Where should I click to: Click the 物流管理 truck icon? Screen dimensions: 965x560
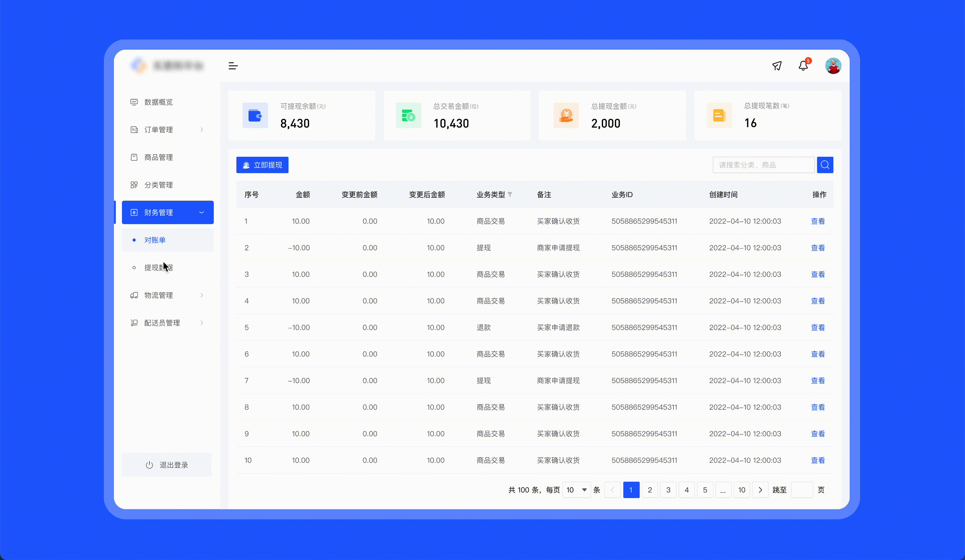pyautogui.click(x=134, y=295)
